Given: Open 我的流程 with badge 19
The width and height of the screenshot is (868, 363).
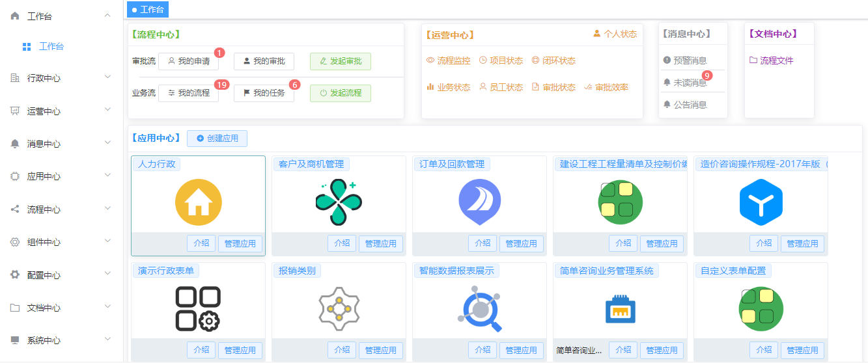Looking at the screenshot, I should (189, 93).
